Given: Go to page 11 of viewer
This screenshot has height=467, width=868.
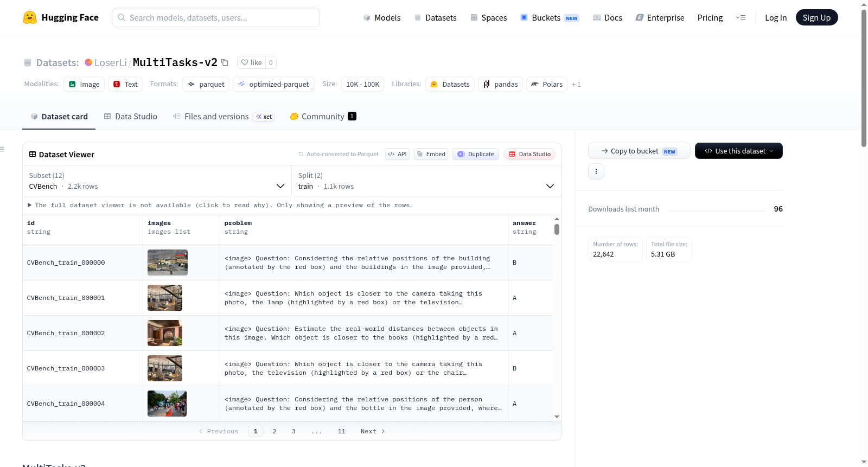Looking at the screenshot, I should [341, 431].
